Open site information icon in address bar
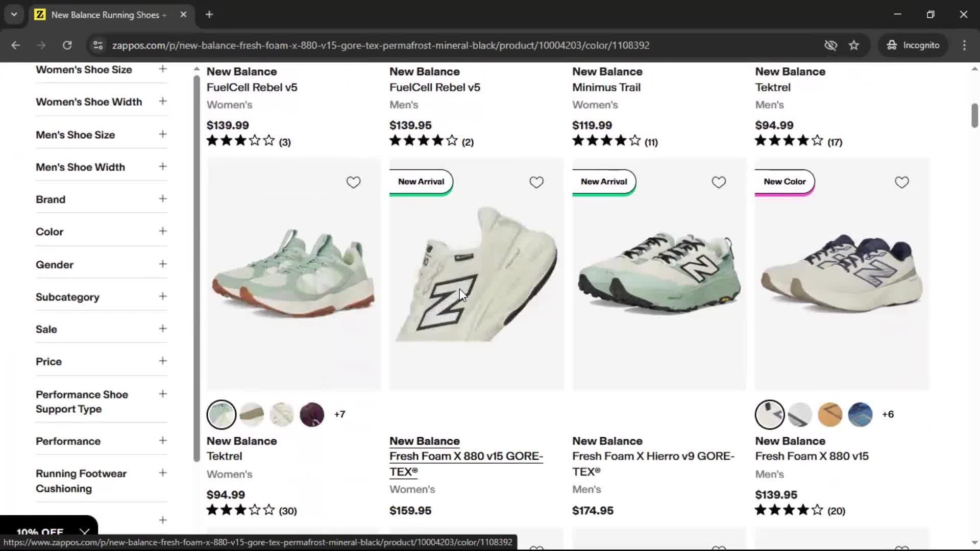This screenshot has height=551, width=980. click(x=97, y=45)
